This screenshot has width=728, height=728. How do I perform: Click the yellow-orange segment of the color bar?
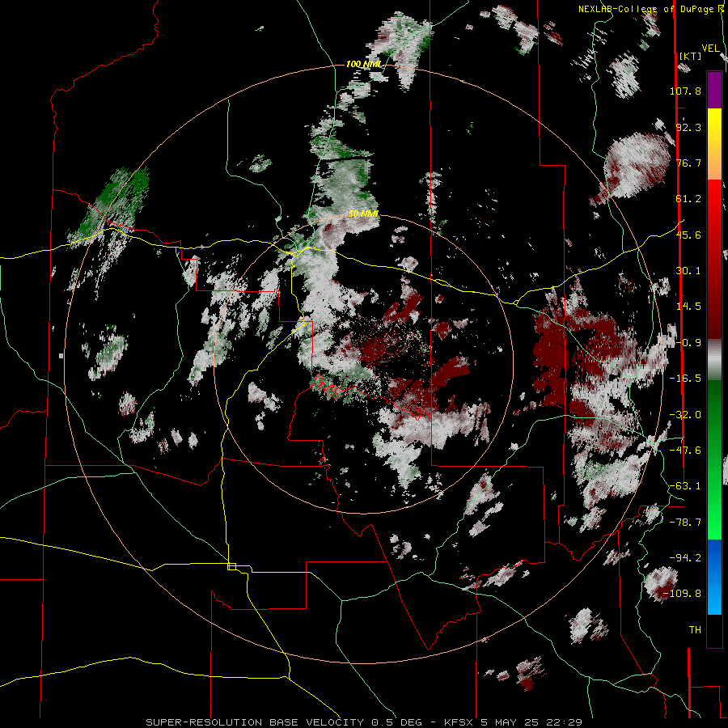714,144
